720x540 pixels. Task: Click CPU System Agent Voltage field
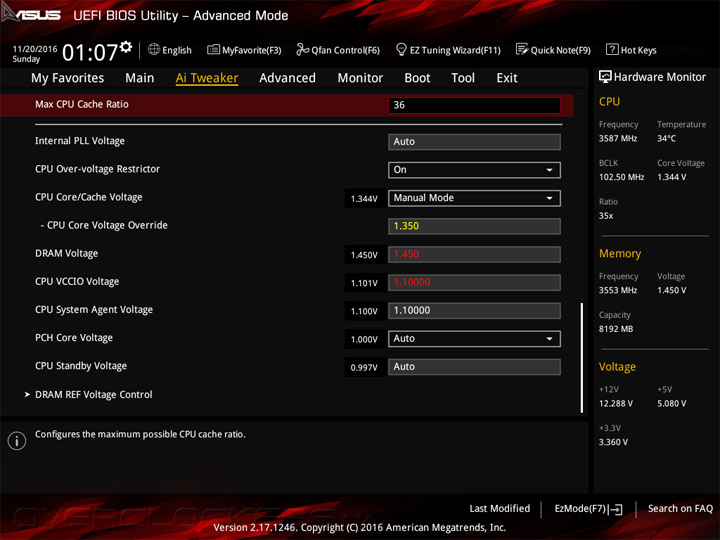[474, 310]
